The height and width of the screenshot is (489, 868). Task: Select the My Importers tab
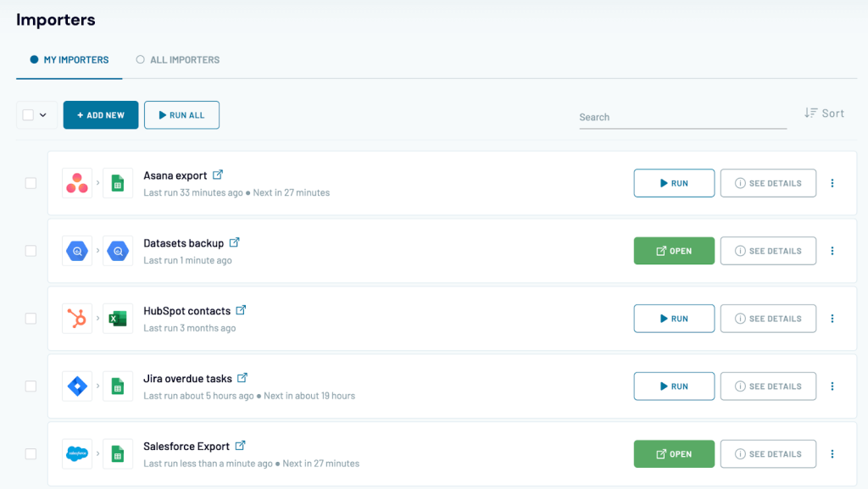click(x=70, y=60)
